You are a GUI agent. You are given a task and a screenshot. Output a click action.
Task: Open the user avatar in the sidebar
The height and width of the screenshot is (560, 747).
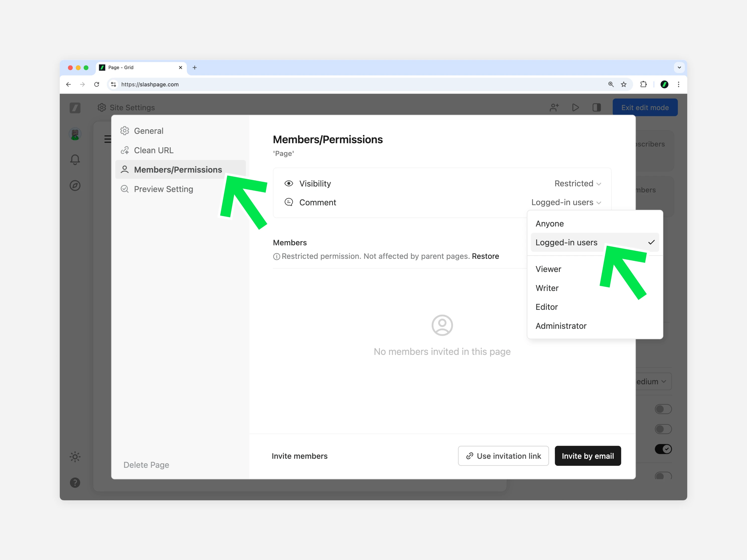coord(75,134)
